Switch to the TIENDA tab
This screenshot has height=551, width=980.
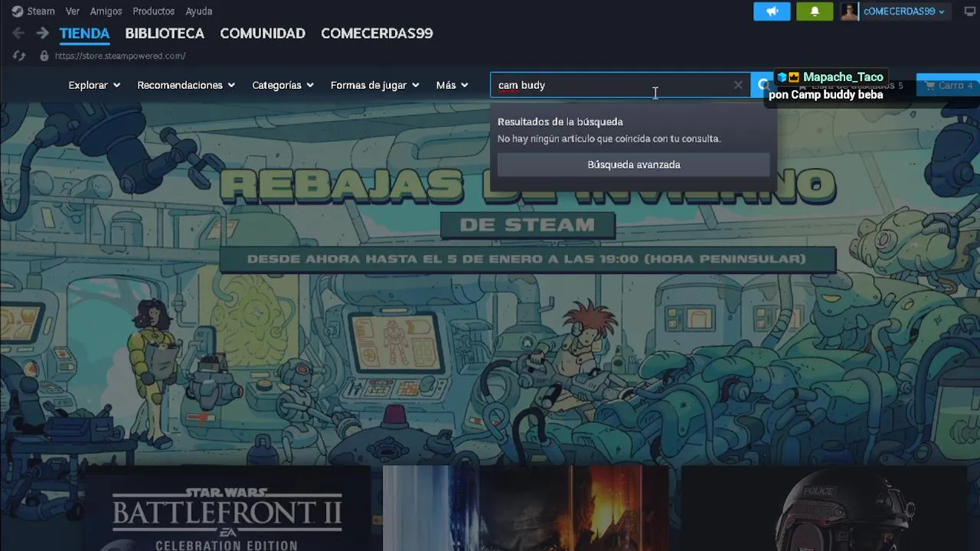pyautogui.click(x=84, y=34)
